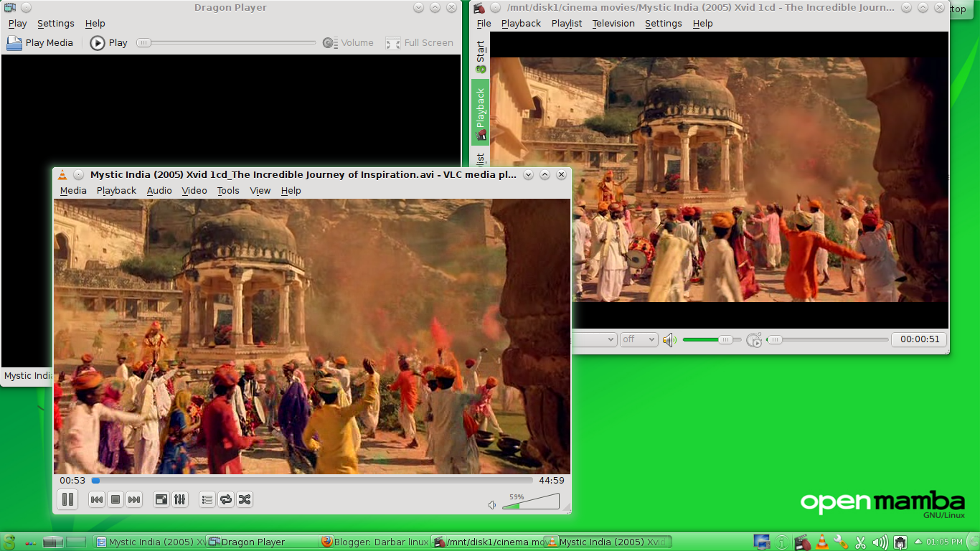Pause the video in VLC
The image size is (980, 551).
pyautogui.click(x=67, y=499)
